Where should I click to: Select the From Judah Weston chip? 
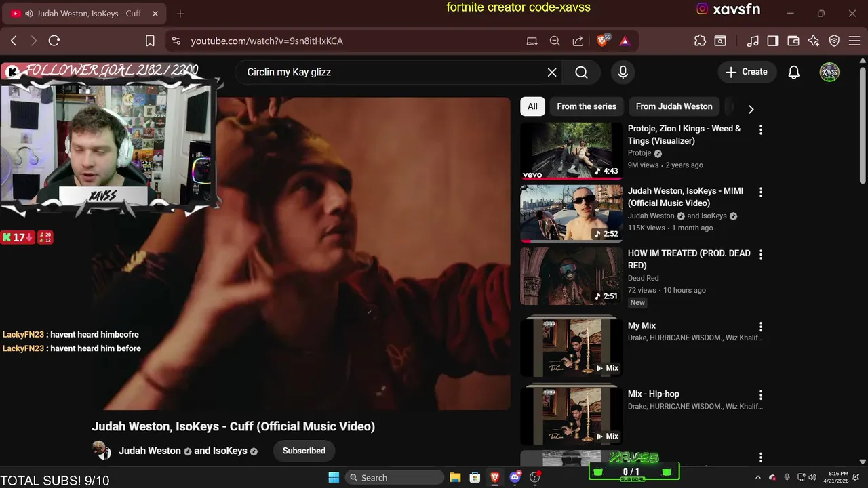point(674,106)
